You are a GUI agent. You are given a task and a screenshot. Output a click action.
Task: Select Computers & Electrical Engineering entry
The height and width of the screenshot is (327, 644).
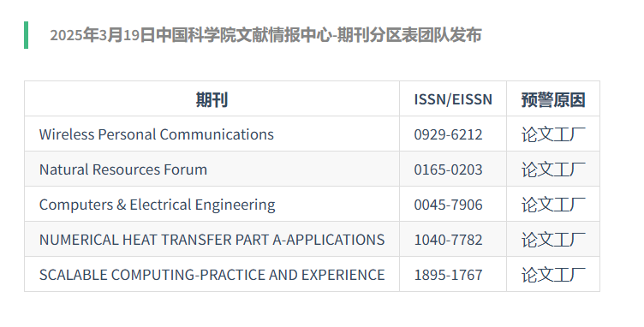point(157,205)
